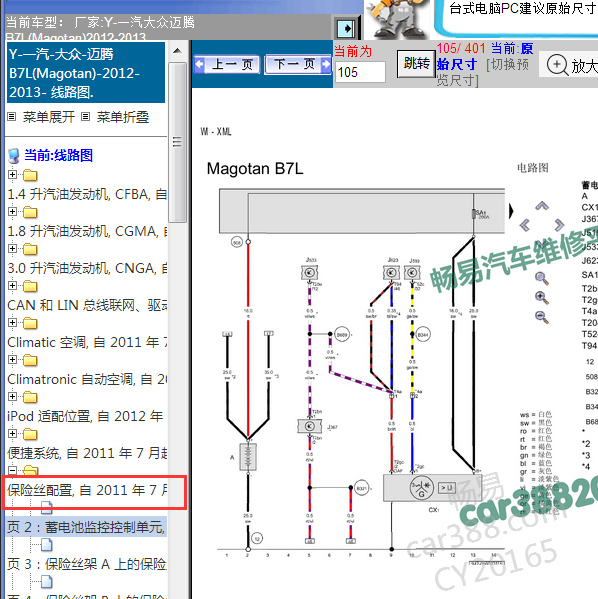Select 1.4 升汽油发动机, CFBA tree entry

[87, 194]
